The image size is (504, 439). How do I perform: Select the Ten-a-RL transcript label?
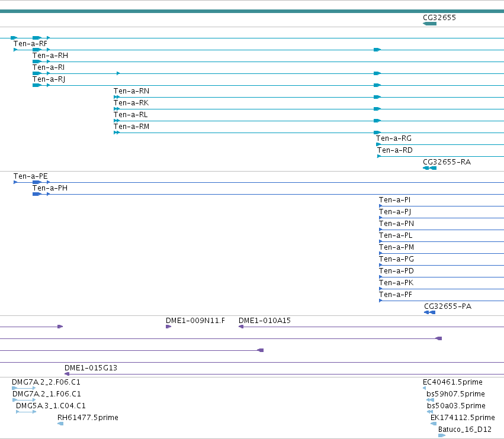click(130, 115)
